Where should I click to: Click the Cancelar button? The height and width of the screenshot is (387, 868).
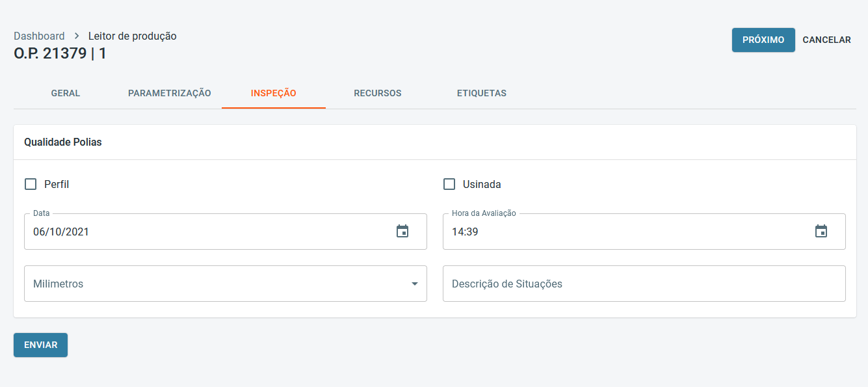826,40
